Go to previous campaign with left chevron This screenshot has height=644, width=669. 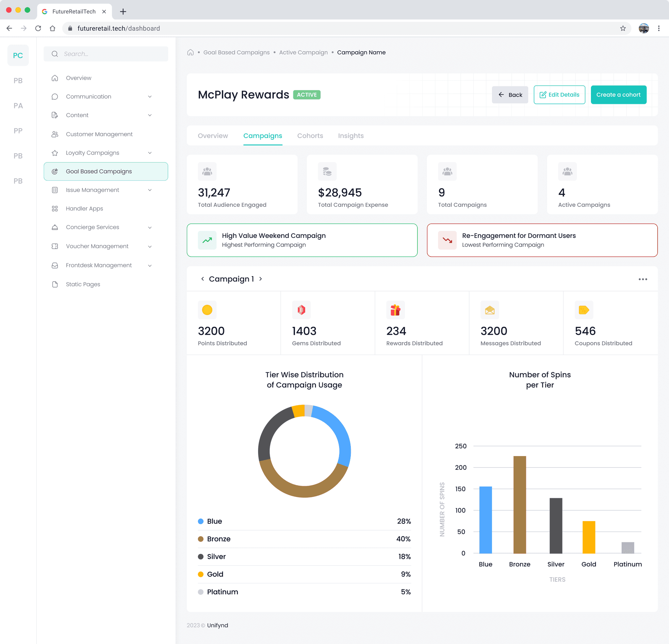pos(203,279)
